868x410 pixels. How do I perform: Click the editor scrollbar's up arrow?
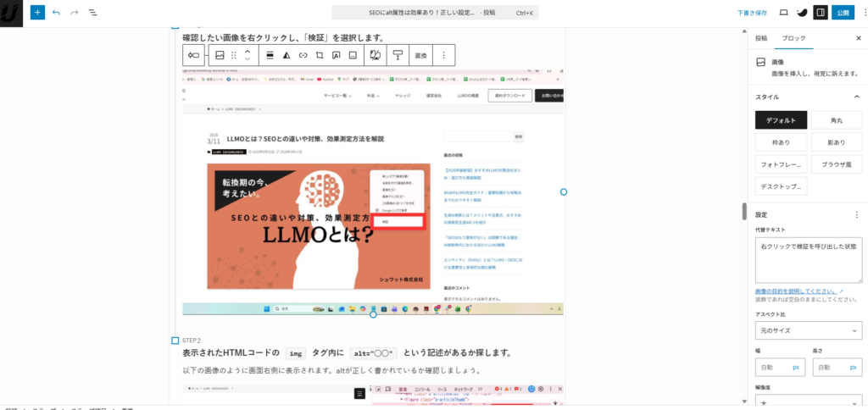coord(744,31)
